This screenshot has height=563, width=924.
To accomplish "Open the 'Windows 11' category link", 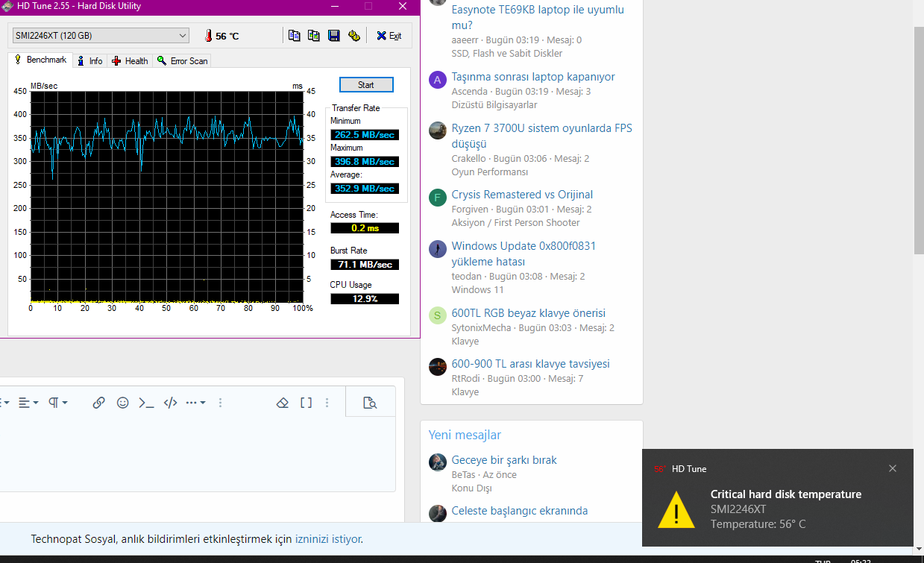I will pyautogui.click(x=478, y=290).
